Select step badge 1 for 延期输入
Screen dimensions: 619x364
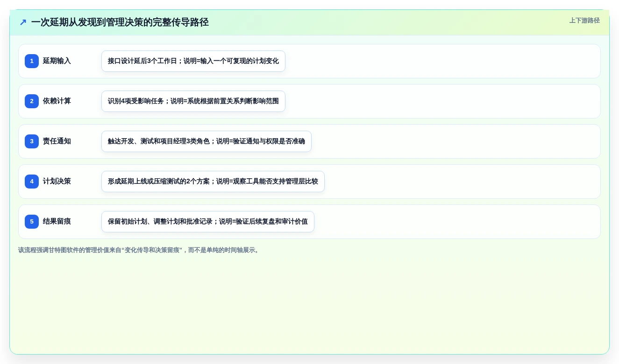pos(32,61)
